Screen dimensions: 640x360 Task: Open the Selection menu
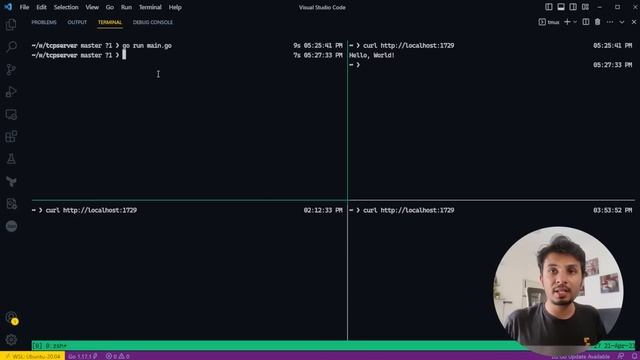[66, 7]
